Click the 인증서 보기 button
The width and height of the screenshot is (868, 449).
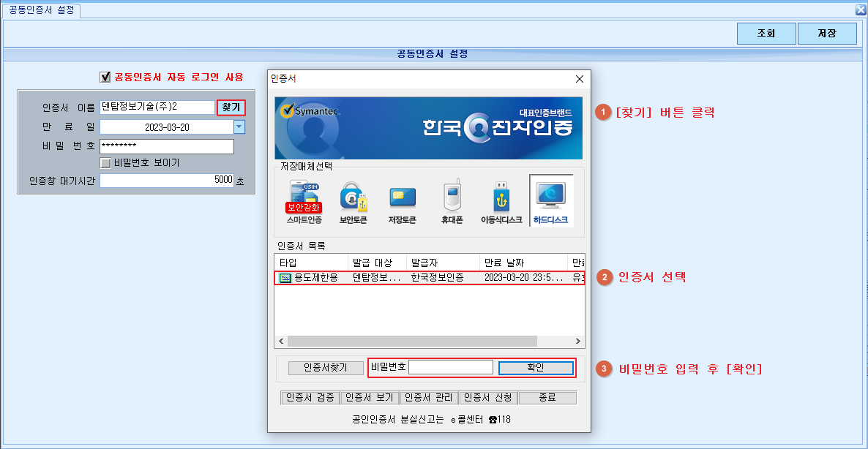click(370, 398)
